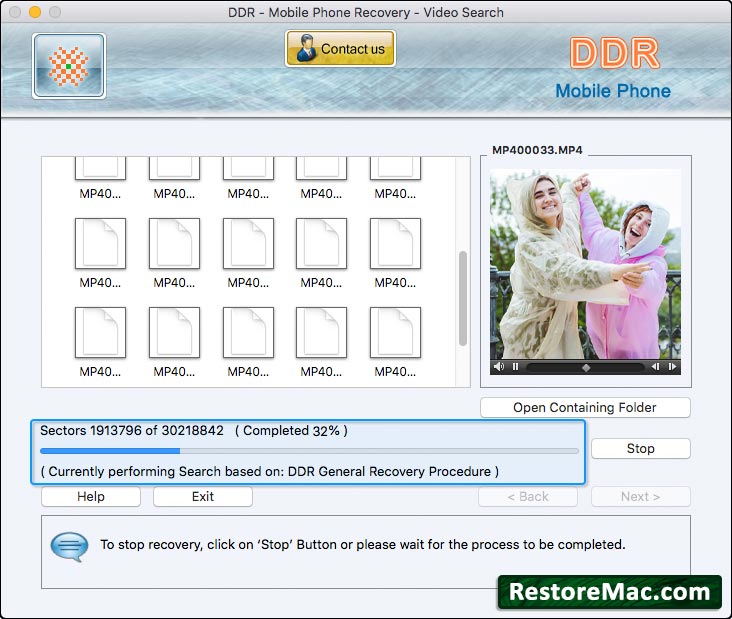Mute the video preview volume
This screenshot has height=619, width=732.
coord(499,366)
